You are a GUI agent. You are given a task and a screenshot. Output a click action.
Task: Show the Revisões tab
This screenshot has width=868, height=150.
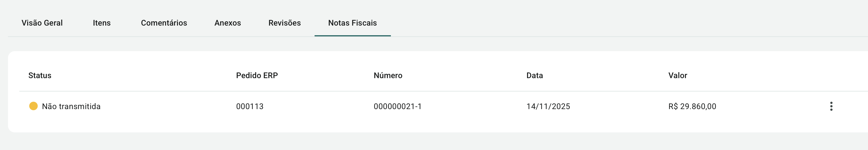285,23
